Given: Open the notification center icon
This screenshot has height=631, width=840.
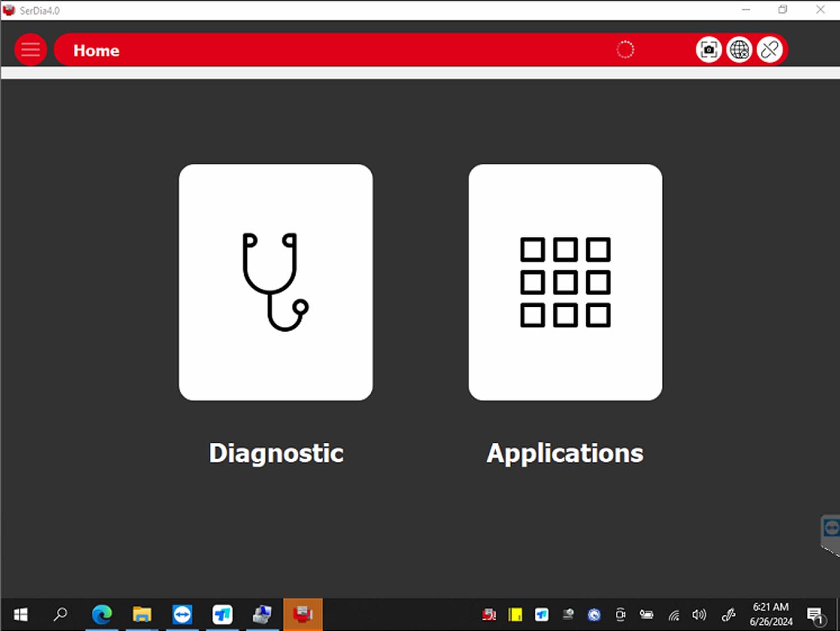Looking at the screenshot, I should [x=815, y=615].
